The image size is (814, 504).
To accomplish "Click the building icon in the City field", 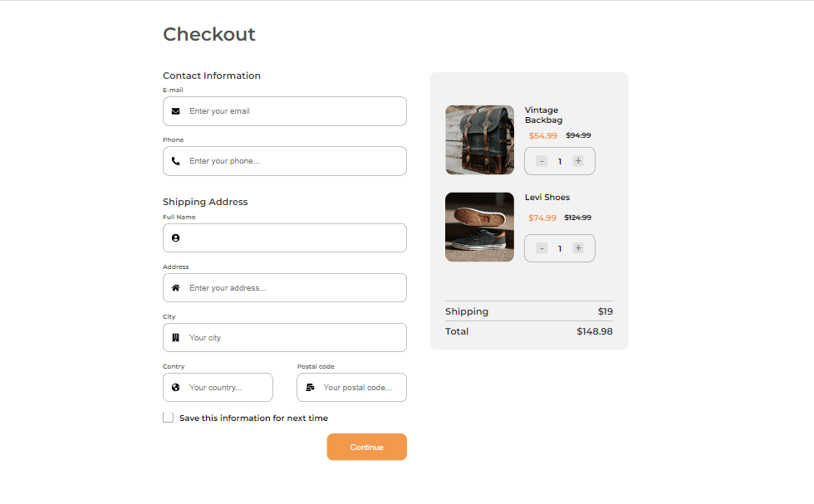I will [x=175, y=338].
